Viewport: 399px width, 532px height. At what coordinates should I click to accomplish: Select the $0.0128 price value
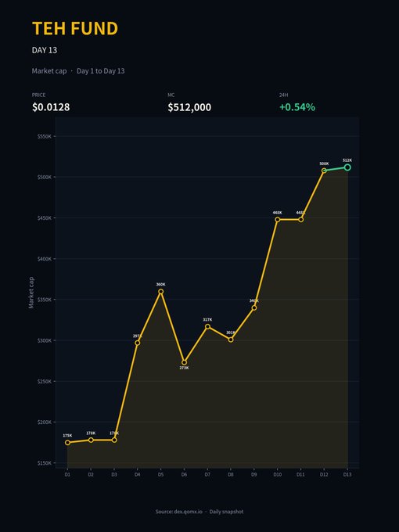coord(51,107)
